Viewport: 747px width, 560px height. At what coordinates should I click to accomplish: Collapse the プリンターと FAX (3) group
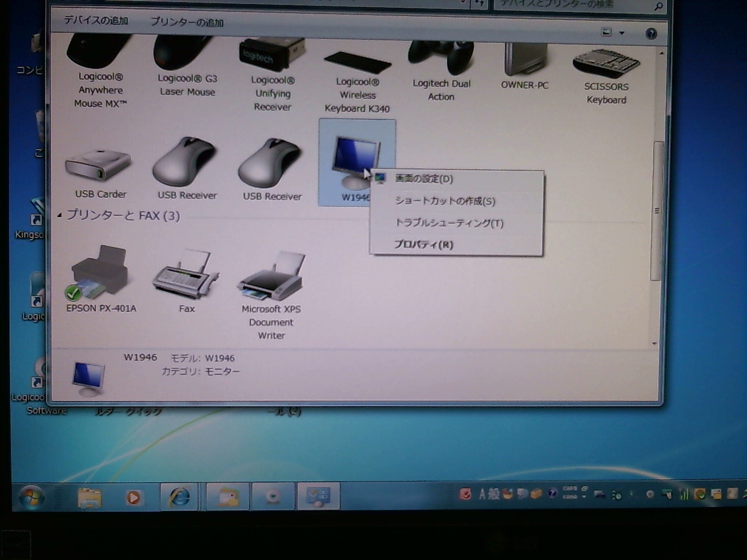click(x=60, y=215)
